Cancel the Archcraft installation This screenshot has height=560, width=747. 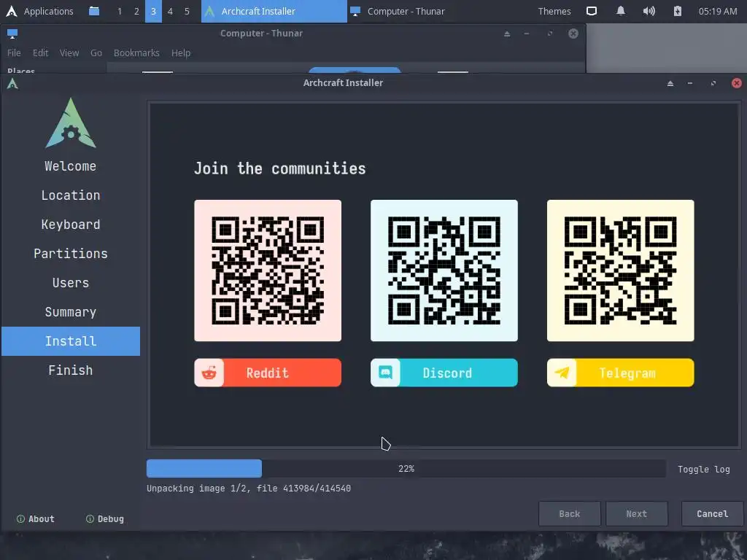coord(712,514)
